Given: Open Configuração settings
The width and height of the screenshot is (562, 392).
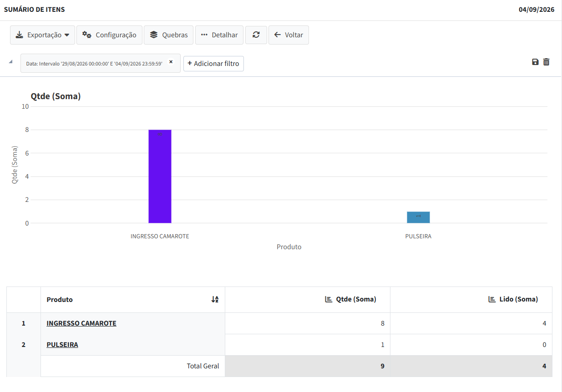Looking at the screenshot, I should [x=109, y=35].
